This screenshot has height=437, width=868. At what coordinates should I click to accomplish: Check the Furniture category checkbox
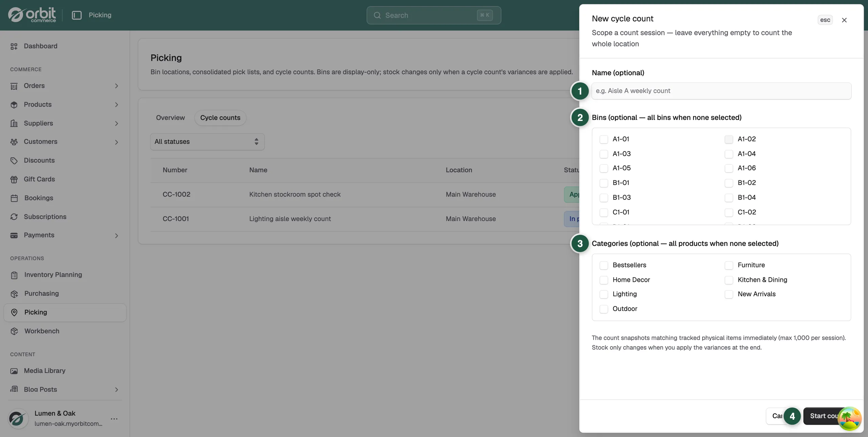pyautogui.click(x=729, y=265)
